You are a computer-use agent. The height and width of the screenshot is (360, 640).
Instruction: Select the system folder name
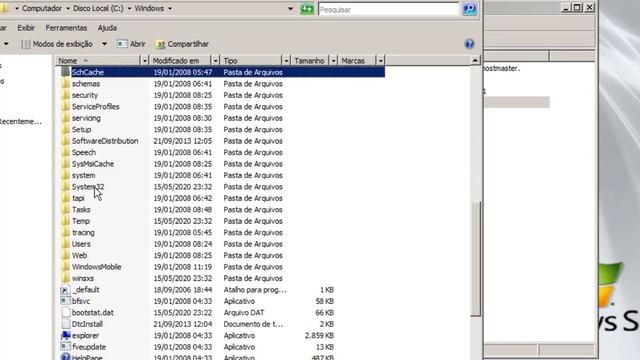(x=83, y=175)
